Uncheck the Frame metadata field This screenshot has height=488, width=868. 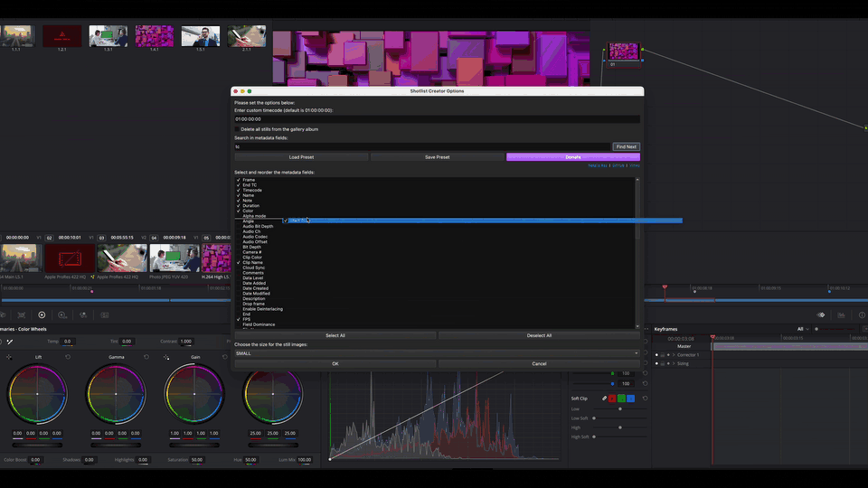coord(239,180)
